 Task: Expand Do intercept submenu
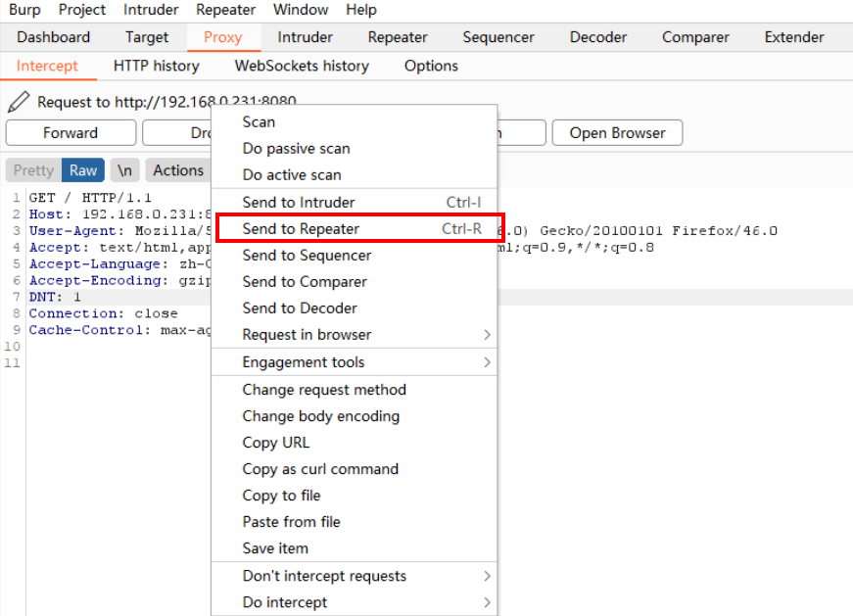coord(355,602)
